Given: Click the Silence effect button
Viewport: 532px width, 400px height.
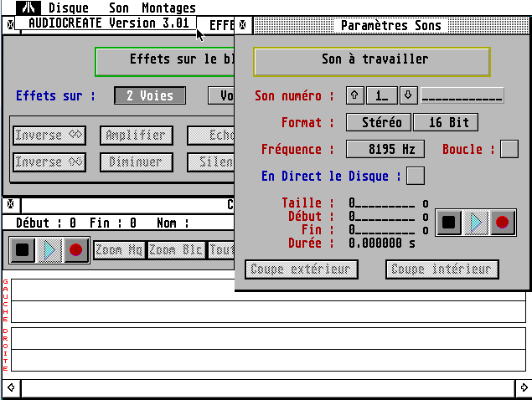Looking at the screenshot, I should (x=210, y=162).
